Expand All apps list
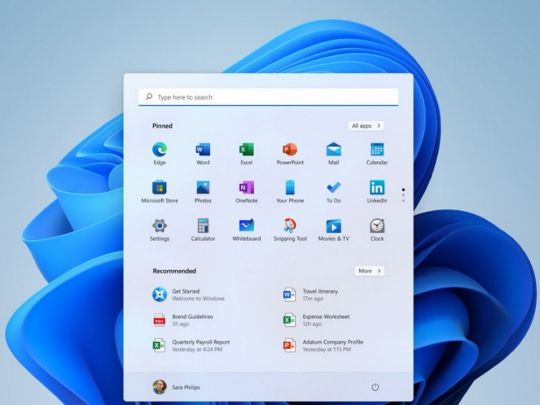The image size is (540, 405). [366, 126]
